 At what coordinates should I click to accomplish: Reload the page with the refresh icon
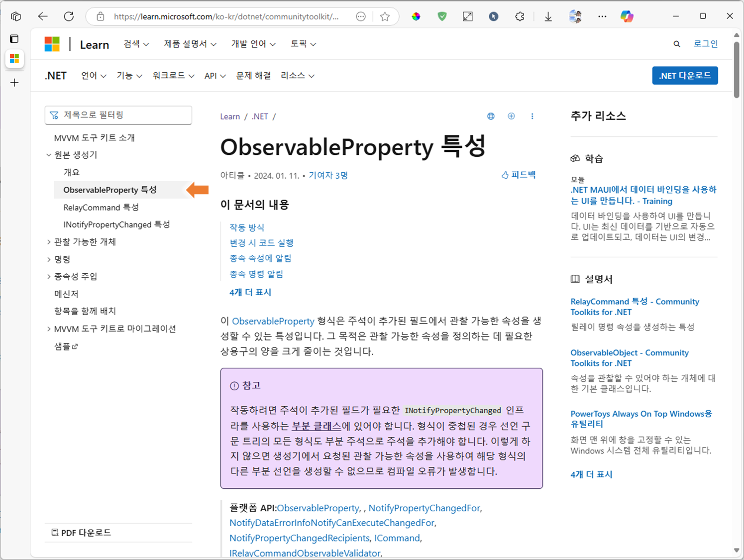tap(69, 16)
